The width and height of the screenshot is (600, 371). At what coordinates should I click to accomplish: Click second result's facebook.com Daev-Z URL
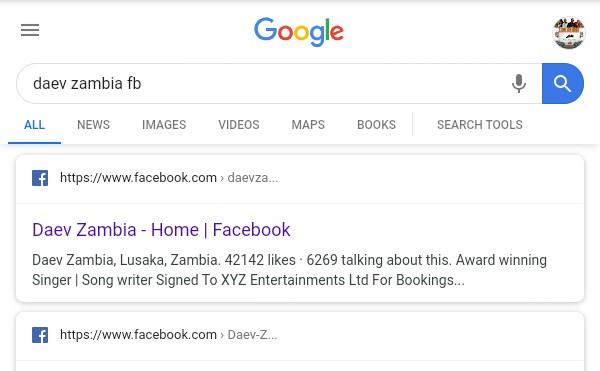[x=168, y=335]
